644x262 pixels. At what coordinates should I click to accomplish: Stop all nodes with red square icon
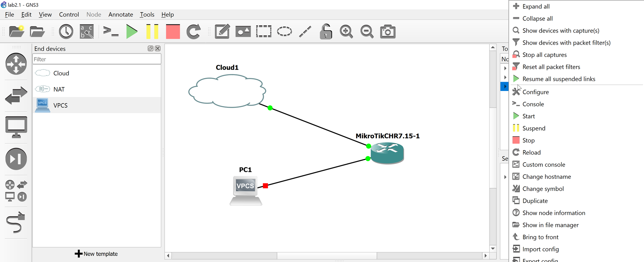coord(173,32)
